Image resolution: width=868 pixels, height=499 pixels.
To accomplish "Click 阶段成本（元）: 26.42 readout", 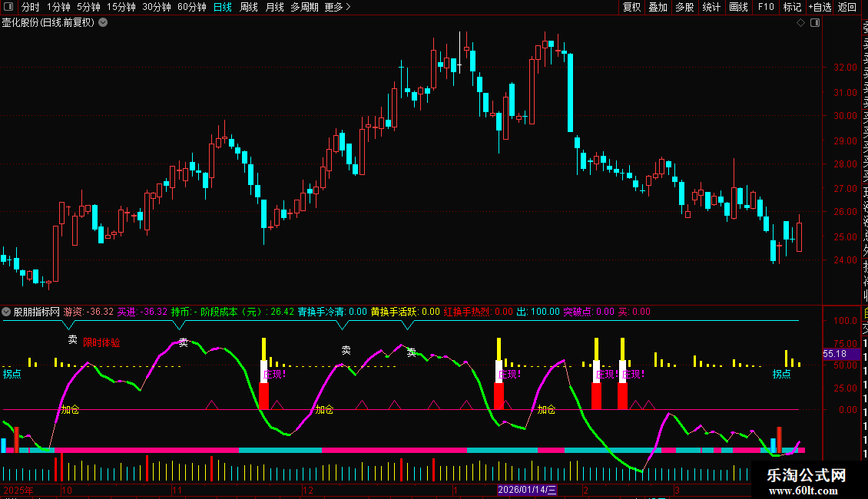I will 247,312.
